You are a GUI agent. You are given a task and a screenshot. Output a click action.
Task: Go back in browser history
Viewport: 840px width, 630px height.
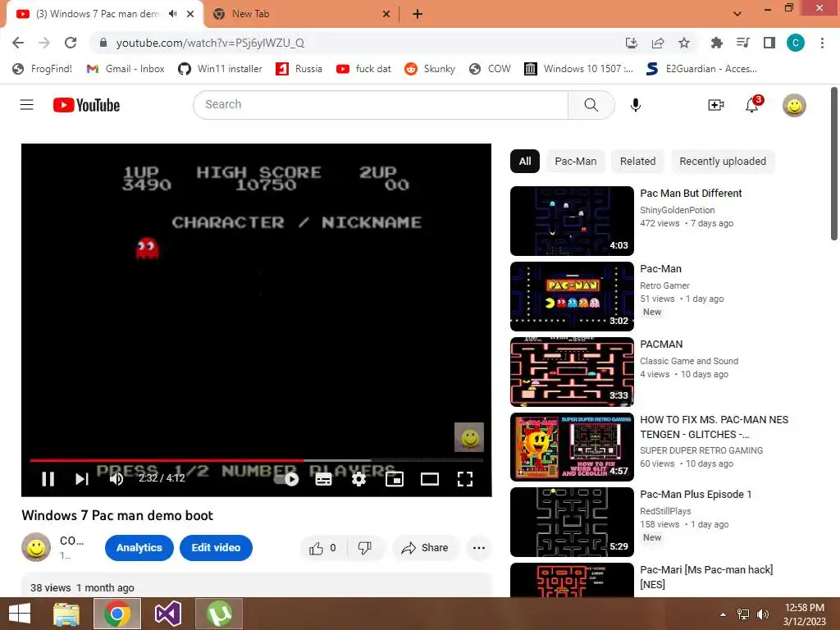[x=18, y=43]
